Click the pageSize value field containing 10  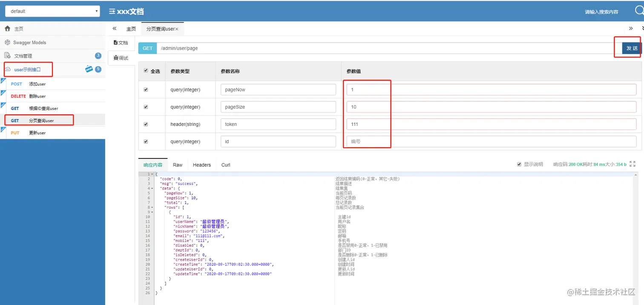(x=492, y=107)
